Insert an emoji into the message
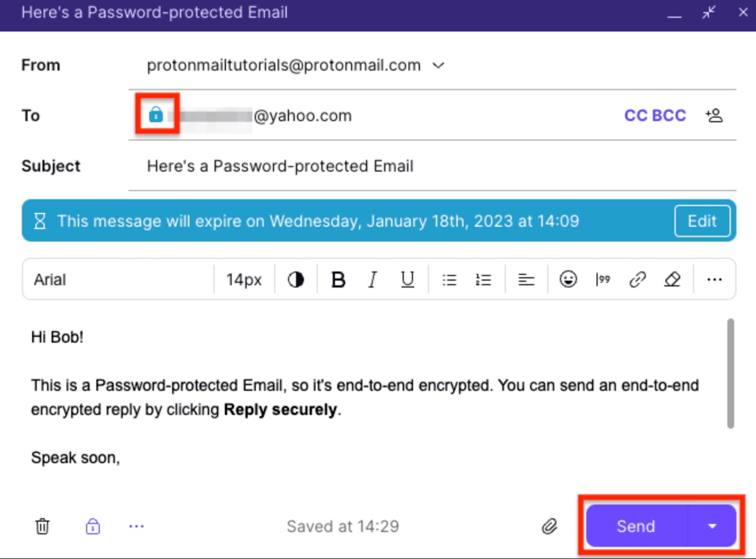This screenshot has width=756, height=559. [568, 279]
